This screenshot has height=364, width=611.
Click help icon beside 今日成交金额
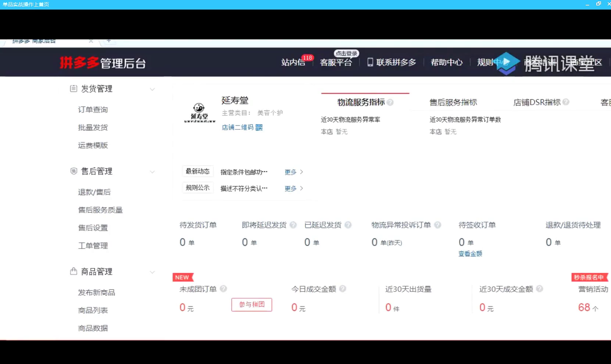pyautogui.click(x=343, y=289)
